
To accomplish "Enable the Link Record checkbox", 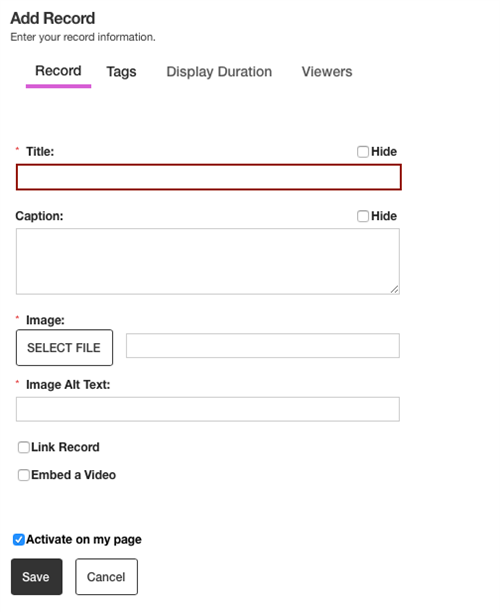I will pos(24,447).
